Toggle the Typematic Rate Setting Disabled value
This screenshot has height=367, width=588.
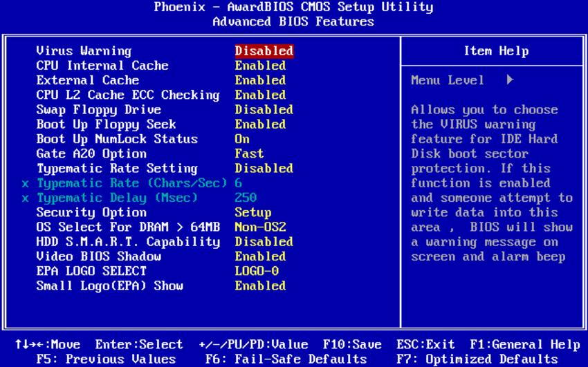click(x=264, y=168)
